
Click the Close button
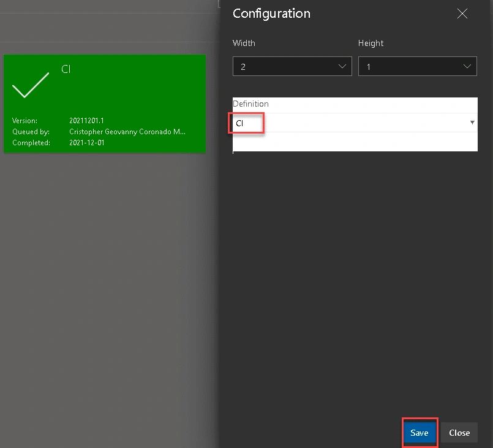click(x=459, y=433)
